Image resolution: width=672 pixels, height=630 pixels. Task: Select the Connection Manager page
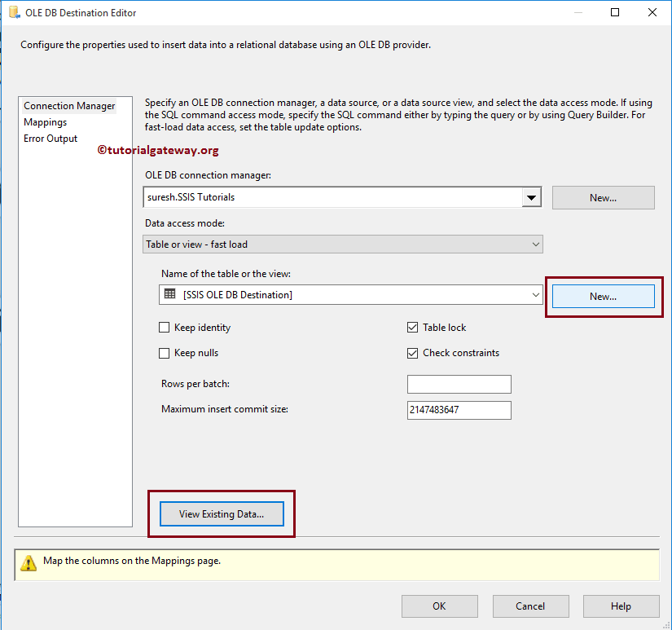69,105
